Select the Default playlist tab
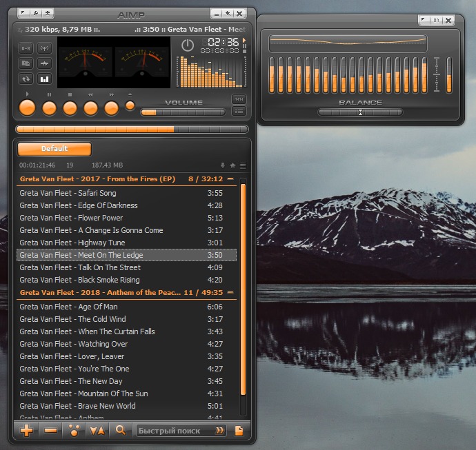The width and height of the screenshot is (476, 450). [x=54, y=149]
